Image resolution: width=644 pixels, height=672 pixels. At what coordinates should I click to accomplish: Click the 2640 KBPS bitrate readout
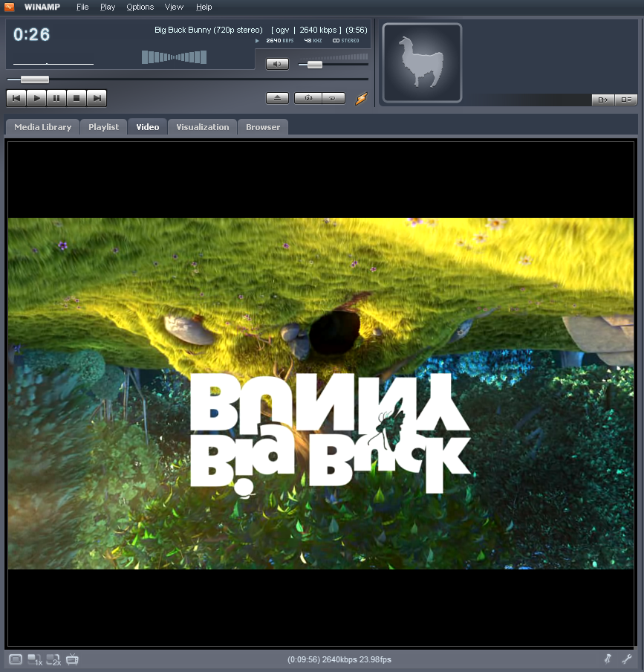(x=279, y=41)
